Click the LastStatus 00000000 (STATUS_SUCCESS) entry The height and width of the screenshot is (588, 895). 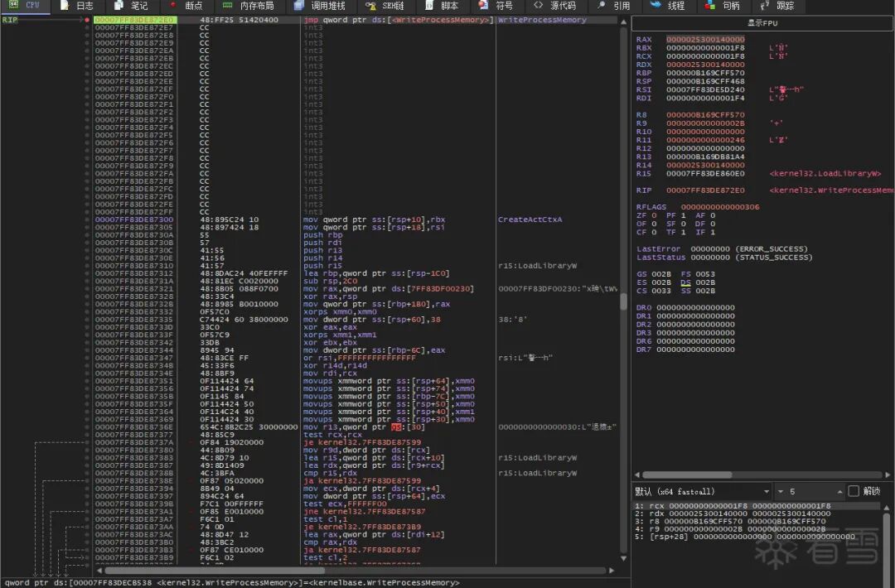pyautogui.click(x=723, y=258)
